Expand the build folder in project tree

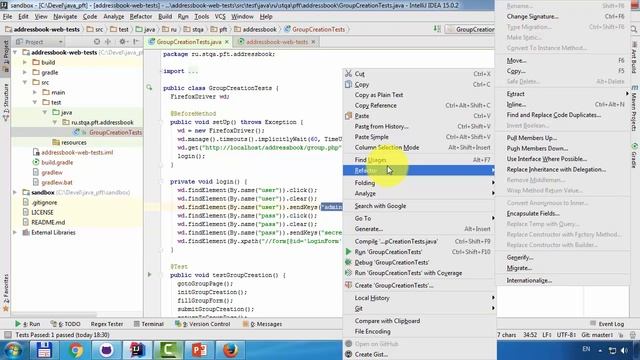(x=25, y=62)
